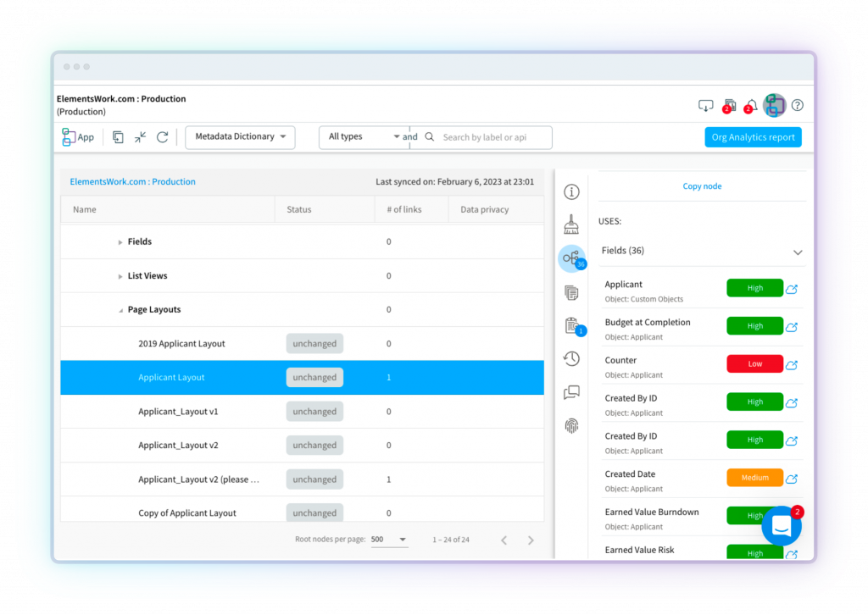Open the cleanup broom icon
868x615 pixels.
pyautogui.click(x=571, y=224)
